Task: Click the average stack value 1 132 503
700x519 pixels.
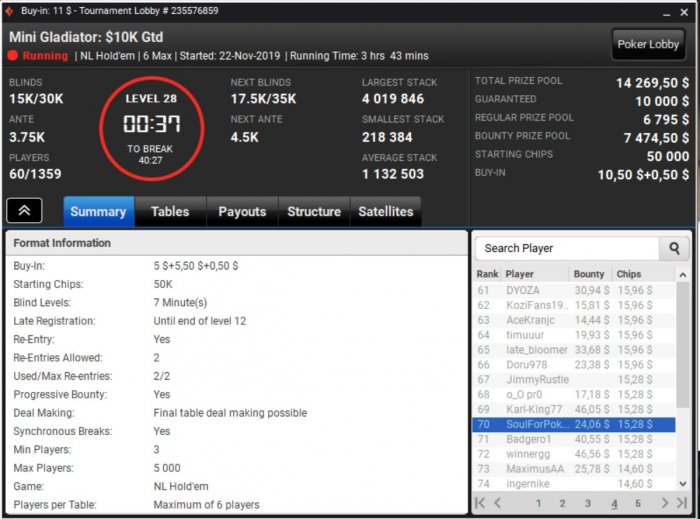Action: (393, 174)
